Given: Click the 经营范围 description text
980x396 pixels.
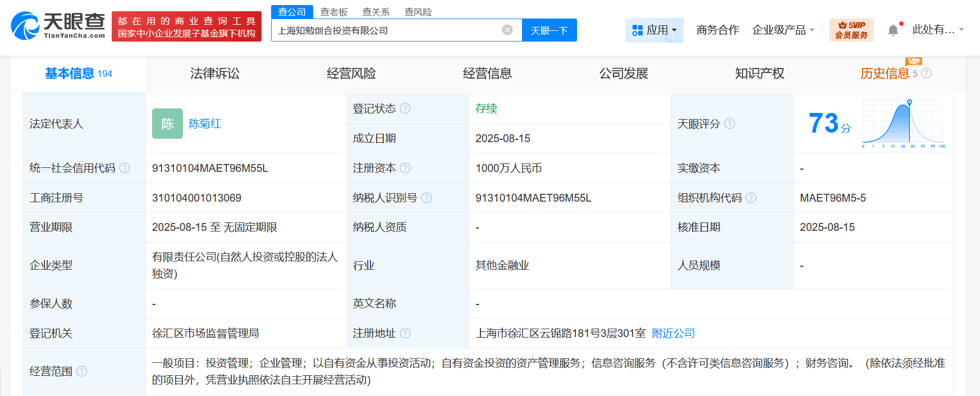Looking at the screenshot, I should click(x=548, y=371).
